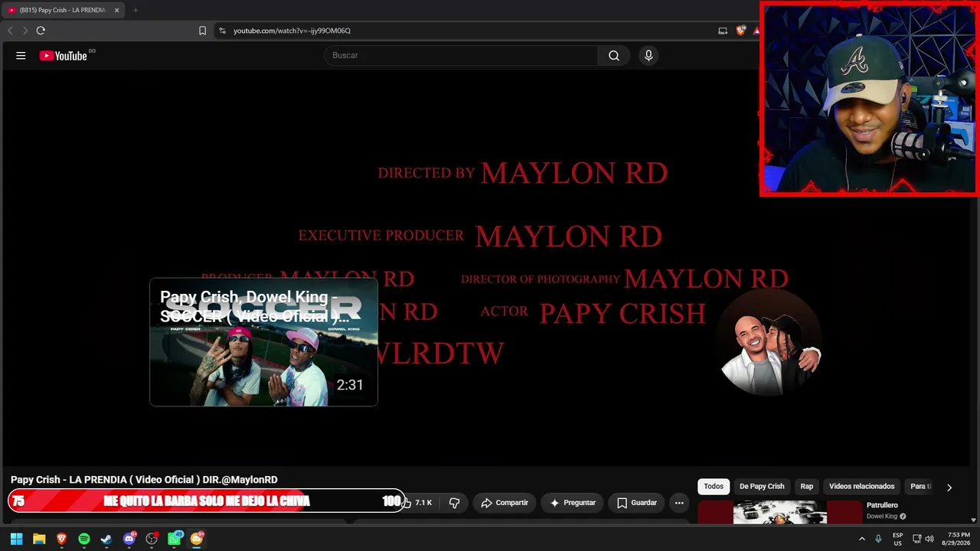Image resolution: width=980 pixels, height=551 pixels.
Task: Open Brave Shields lion icon
Action: point(740,31)
